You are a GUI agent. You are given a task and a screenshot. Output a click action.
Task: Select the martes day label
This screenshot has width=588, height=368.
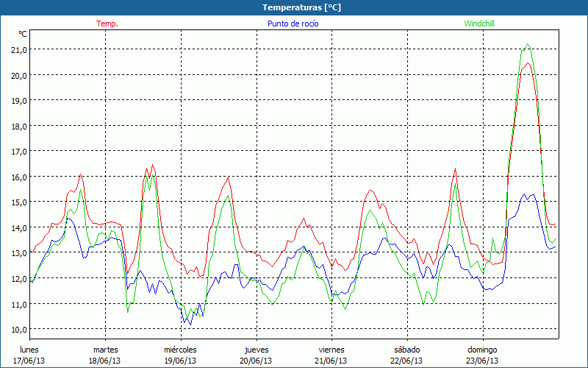(106, 350)
